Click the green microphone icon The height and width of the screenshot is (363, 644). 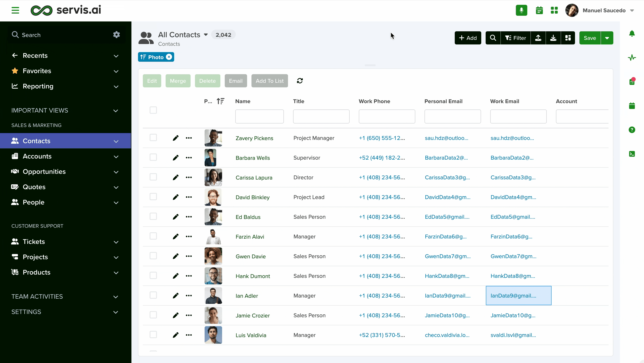tap(521, 10)
